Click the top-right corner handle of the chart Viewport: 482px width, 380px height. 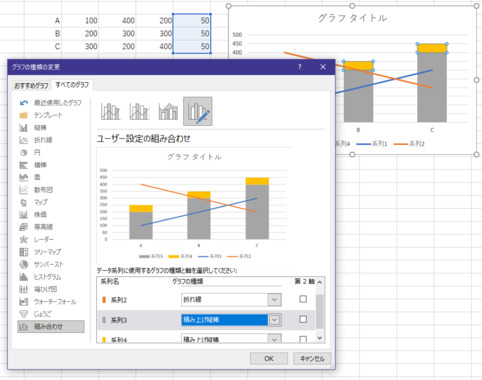pos(476,6)
